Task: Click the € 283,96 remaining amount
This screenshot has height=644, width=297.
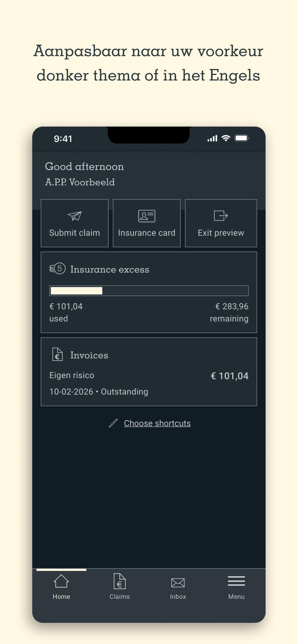Action: coord(232,306)
